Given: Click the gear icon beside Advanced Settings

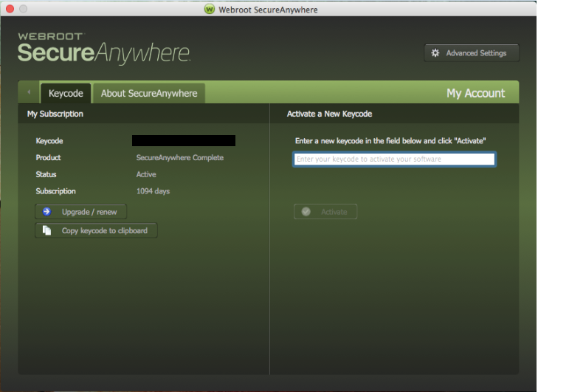Looking at the screenshot, I should [435, 53].
